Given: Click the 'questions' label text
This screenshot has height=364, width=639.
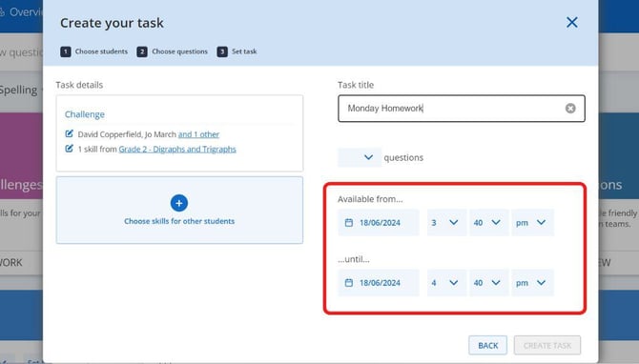Looking at the screenshot, I should pyautogui.click(x=403, y=157).
